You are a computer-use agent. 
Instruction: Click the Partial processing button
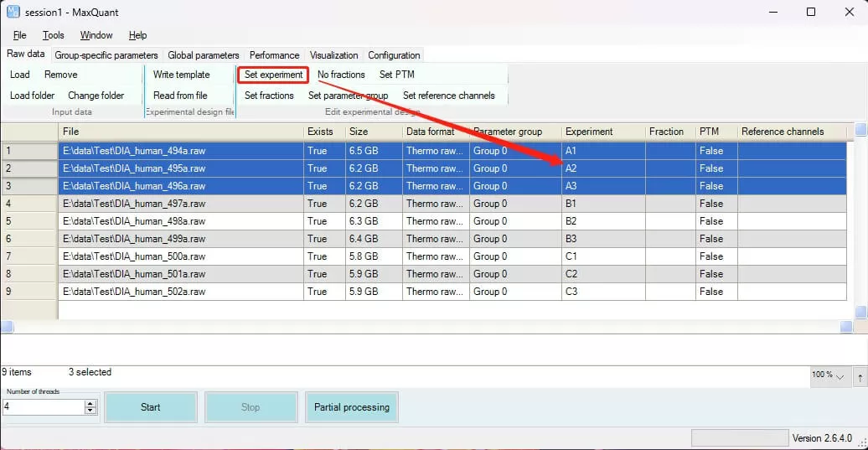352,407
